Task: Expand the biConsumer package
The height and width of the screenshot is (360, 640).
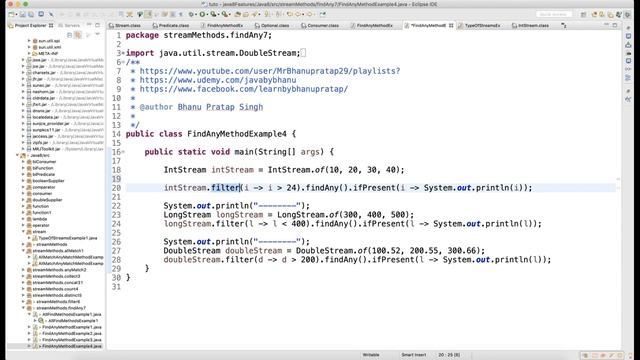Action: point(23,162)
